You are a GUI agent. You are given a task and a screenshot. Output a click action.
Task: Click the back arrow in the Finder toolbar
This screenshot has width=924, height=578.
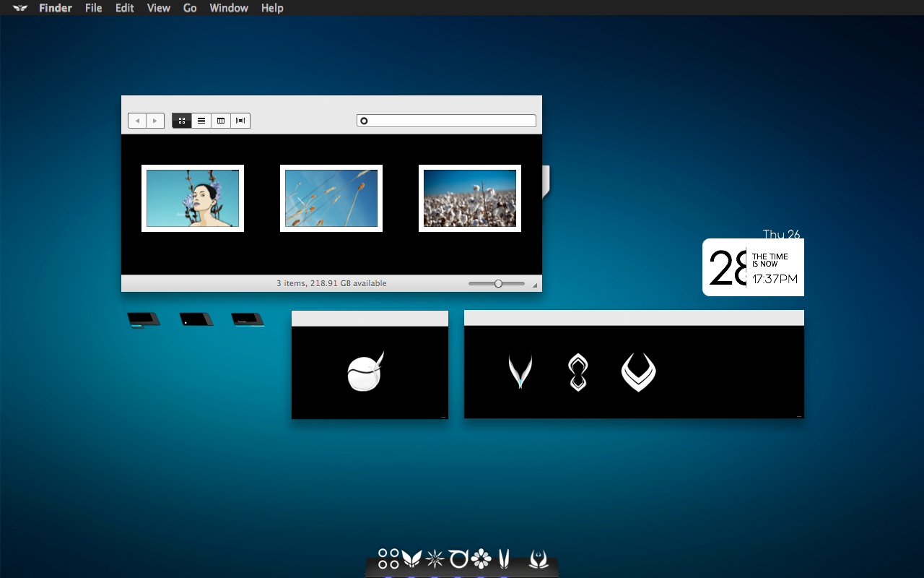[137, 121]
